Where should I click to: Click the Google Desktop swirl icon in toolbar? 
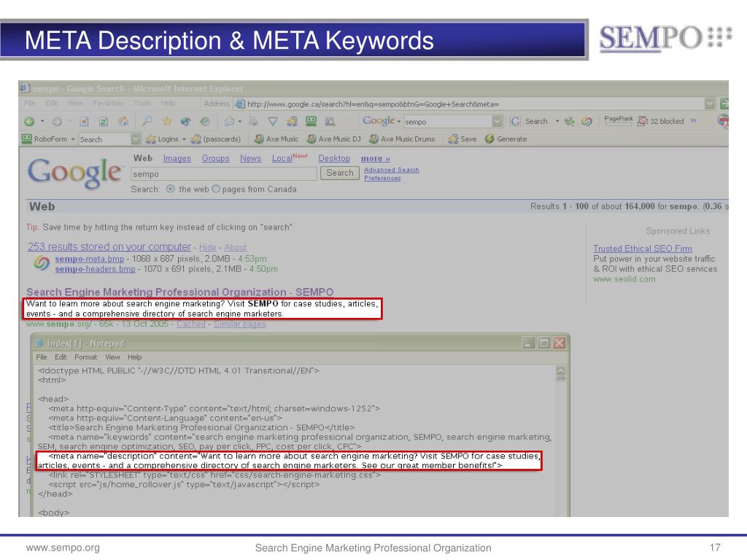pos(587,122)
